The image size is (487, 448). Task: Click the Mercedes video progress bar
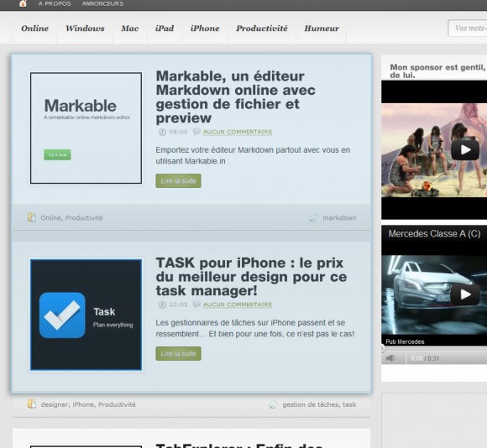tap(434, 348)
